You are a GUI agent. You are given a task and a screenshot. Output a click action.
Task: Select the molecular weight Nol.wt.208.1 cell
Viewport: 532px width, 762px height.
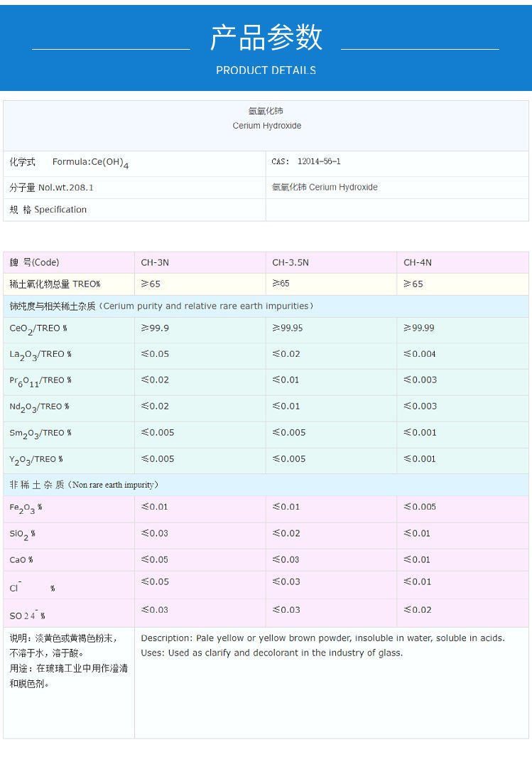click(x=52, y=188)
